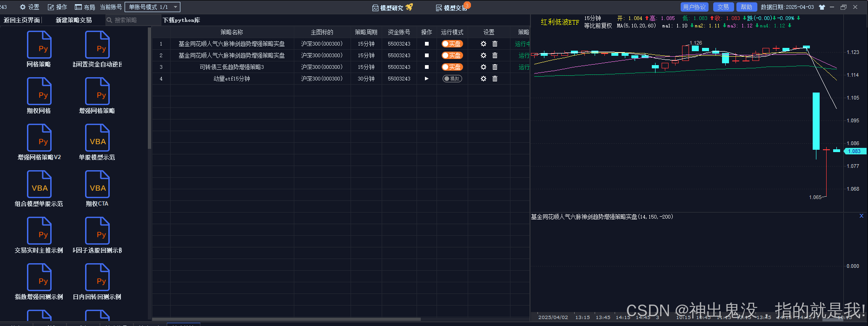The width and height of the screenshot is (868, 326).
Task: Open the idle funds auto reverse repo file
Action: pyautogui.click(x=97, y=45)
